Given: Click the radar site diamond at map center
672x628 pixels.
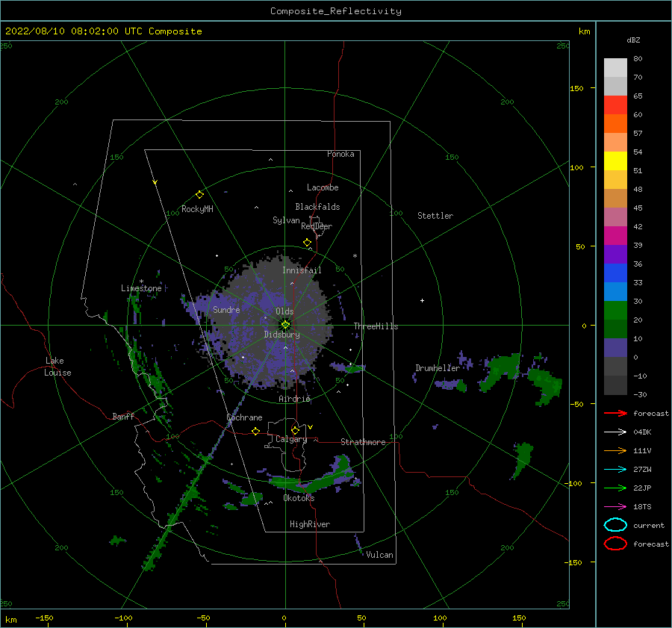Looking at the screenshot, I should click(x=285, y=325).
